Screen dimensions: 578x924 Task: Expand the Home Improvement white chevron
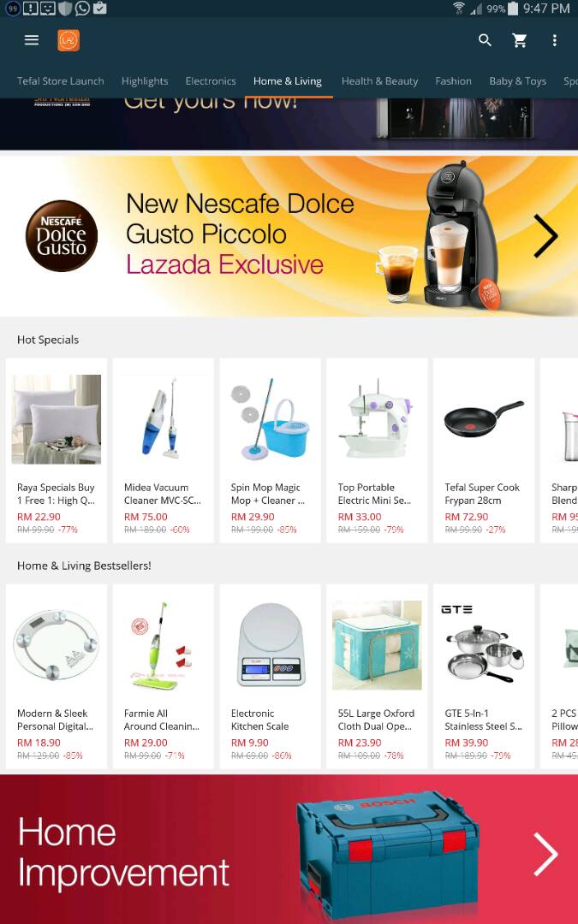click(x=545, y=853)
